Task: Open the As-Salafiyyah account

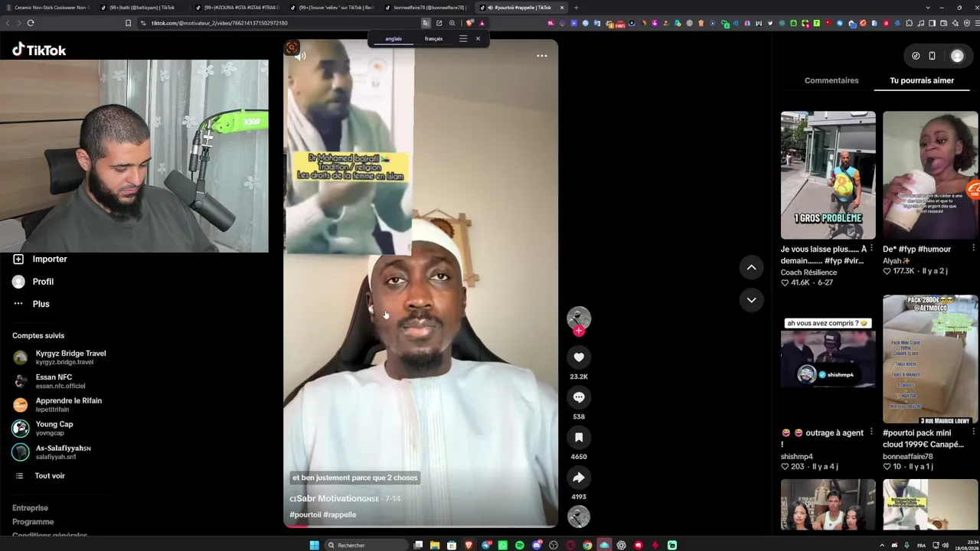Action: point(52,452)
